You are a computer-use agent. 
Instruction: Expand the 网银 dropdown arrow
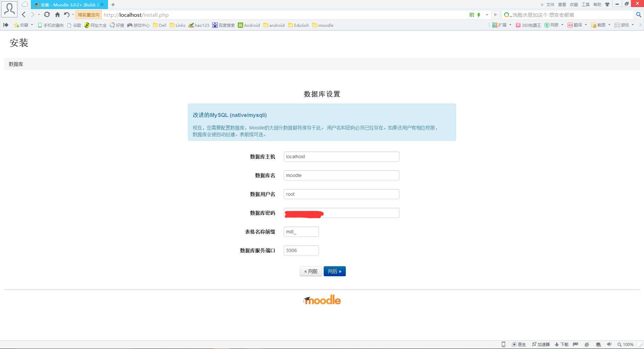[x=562, y=25]
